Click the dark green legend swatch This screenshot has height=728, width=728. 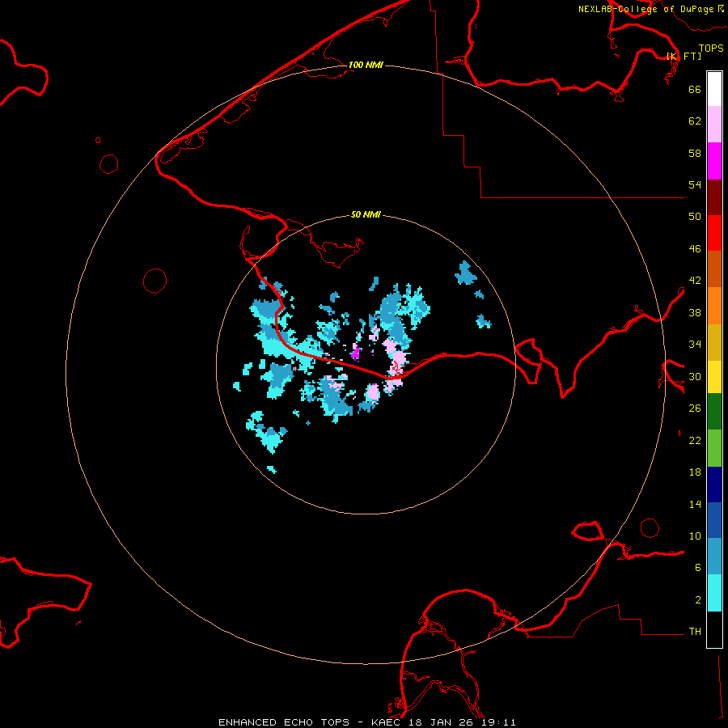pos(714,412)
